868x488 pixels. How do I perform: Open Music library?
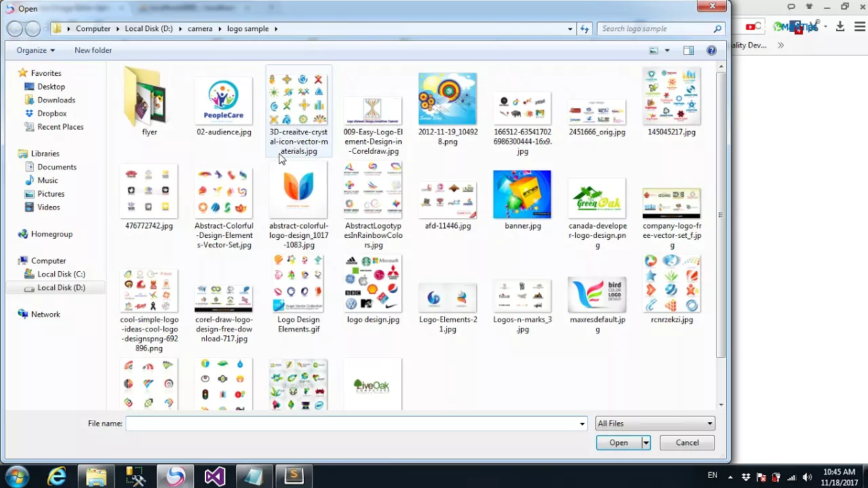(47, 180)
